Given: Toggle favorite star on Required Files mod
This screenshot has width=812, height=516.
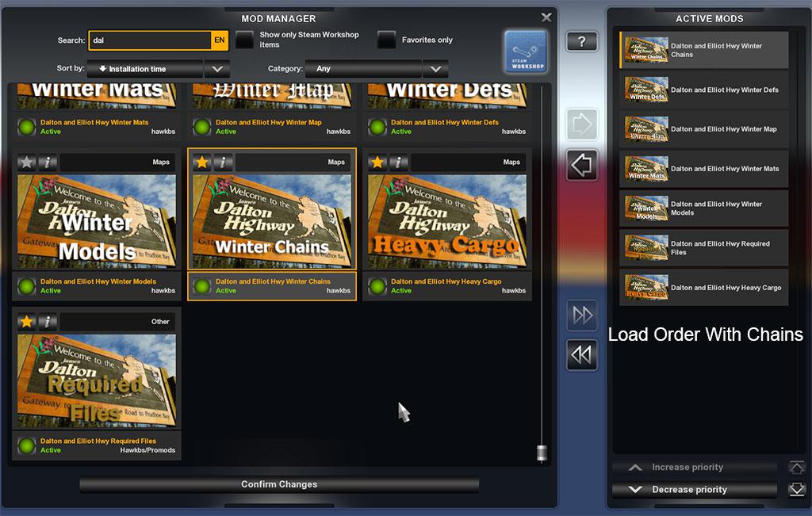Looking at the screenshot, I should [27, 321].
